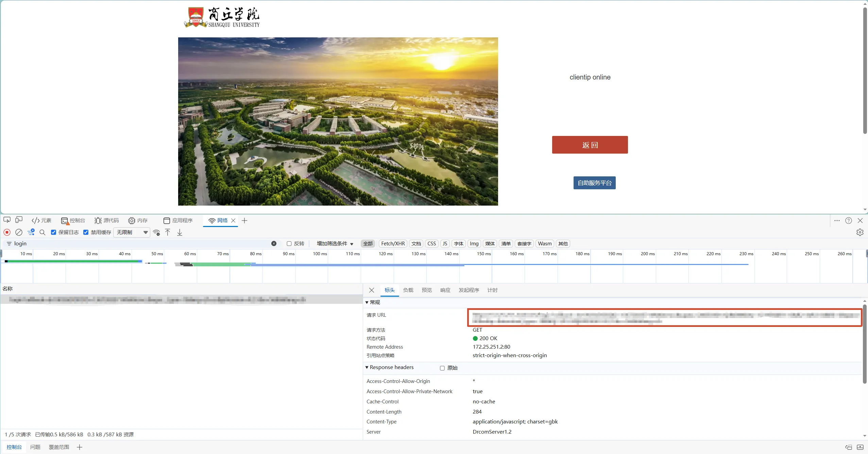Click the inspect element picker icon

coord(7,220)
